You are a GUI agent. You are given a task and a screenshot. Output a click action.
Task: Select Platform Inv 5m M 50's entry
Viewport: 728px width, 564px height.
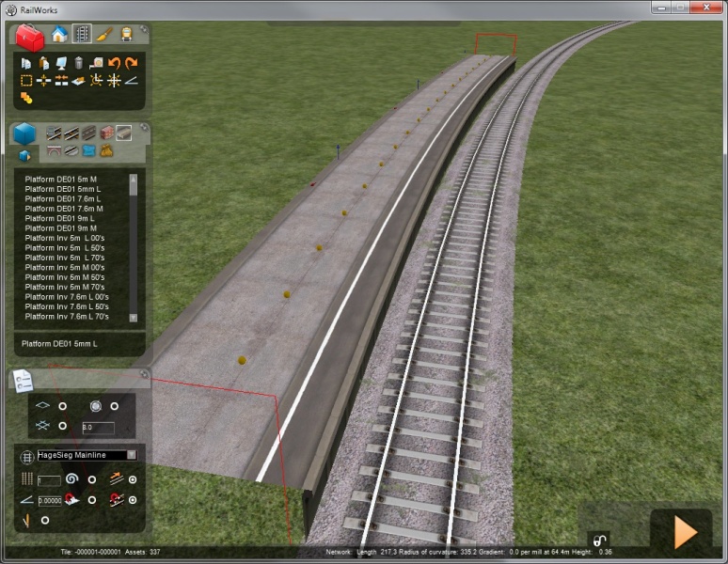[x=65, y=277]
